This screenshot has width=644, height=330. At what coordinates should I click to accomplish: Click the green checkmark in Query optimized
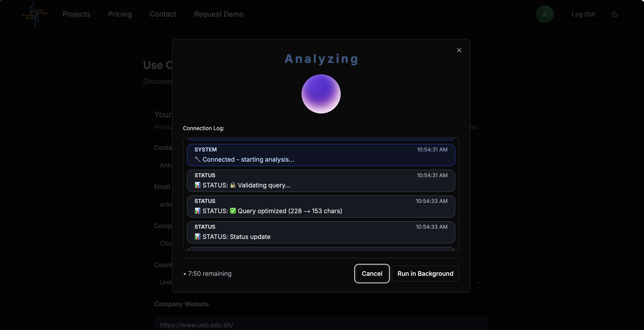click(x=233, y=211)
